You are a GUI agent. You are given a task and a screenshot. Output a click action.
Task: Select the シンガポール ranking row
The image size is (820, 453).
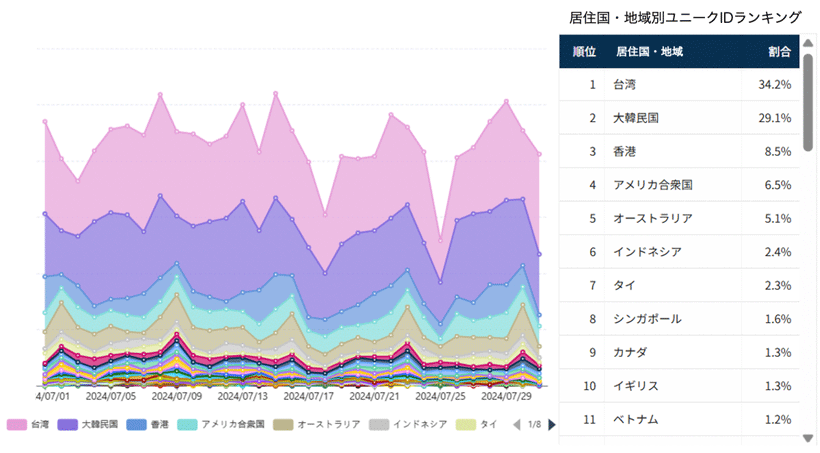679,319
